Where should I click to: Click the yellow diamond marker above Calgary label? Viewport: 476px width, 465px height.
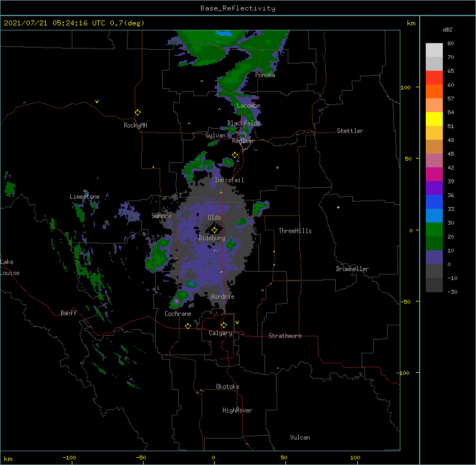point(224,325)
